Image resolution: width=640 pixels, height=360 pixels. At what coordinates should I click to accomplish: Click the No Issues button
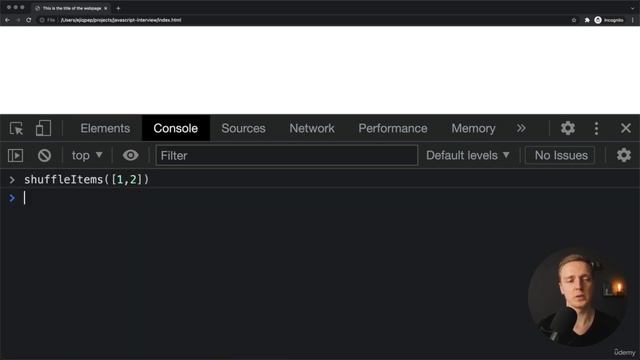click(560, 156)
